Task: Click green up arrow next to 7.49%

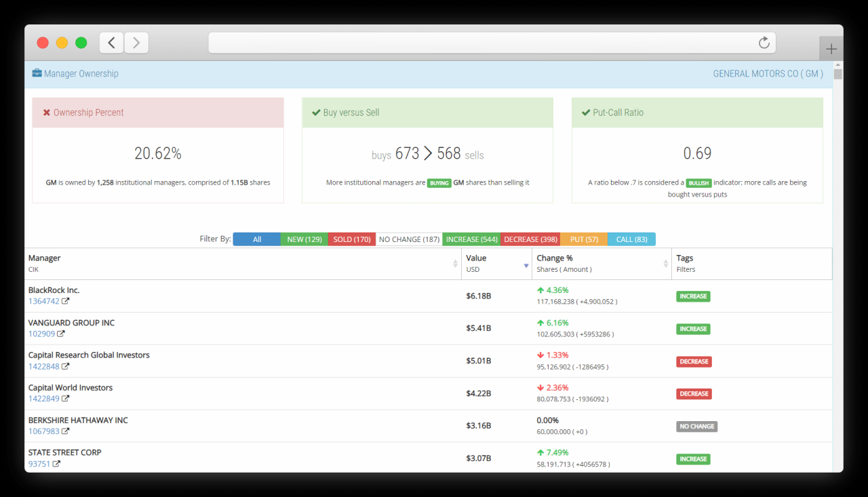Action: [x=540, y=452]
